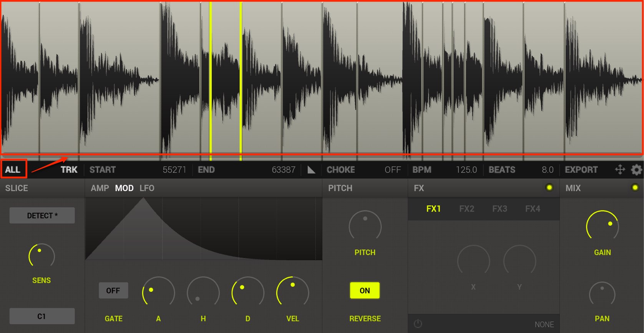Click the move/drag crosshair arrows icon
This screenshot has height=333, width=644.
coord(620,170)
